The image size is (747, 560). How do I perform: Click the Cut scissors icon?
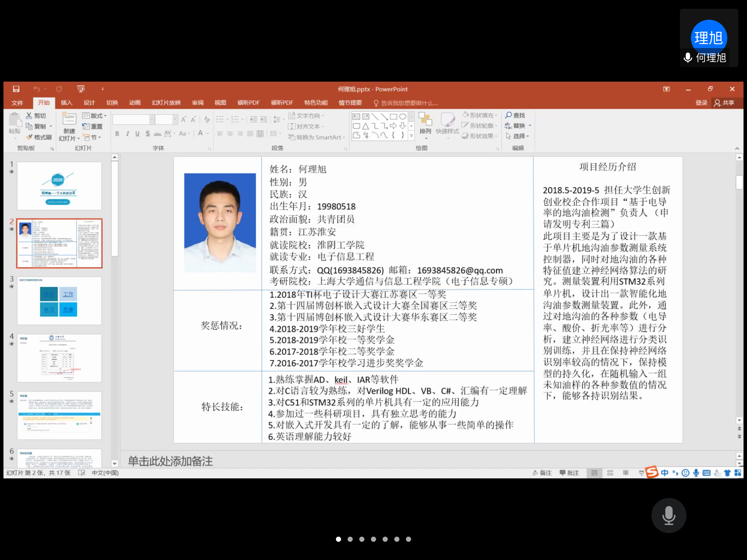click(x=29, y=116)
